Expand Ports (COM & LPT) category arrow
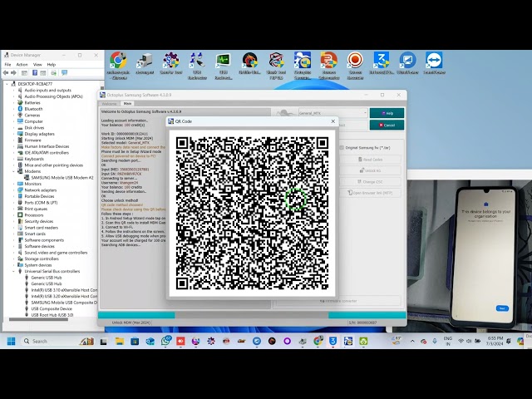 click(x=14, y=203)
